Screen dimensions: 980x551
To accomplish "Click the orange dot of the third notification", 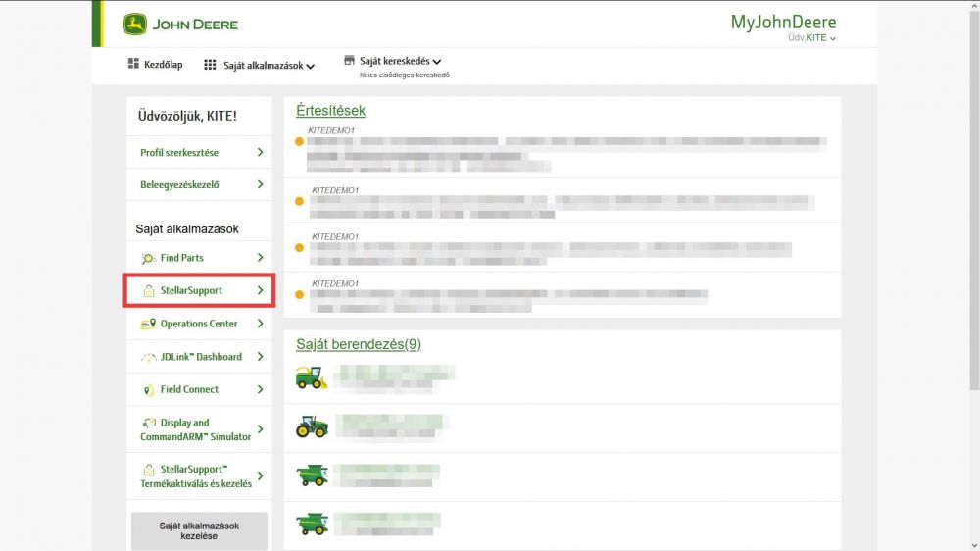I will 299,248.
